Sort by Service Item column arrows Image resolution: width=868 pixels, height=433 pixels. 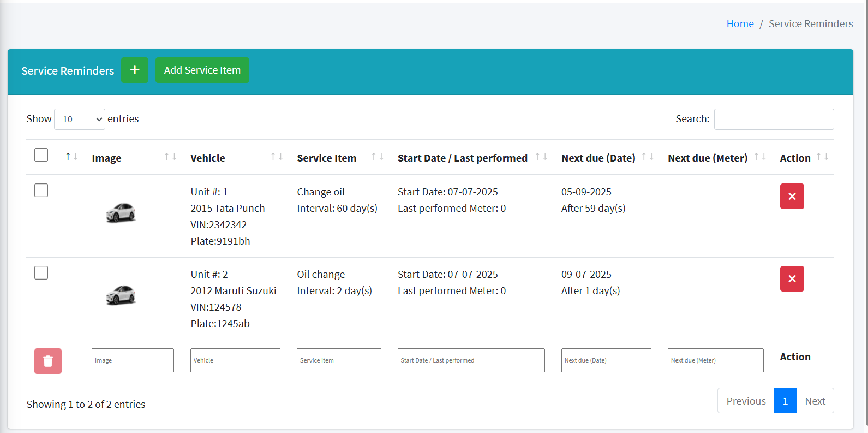(x=378, y=157)
